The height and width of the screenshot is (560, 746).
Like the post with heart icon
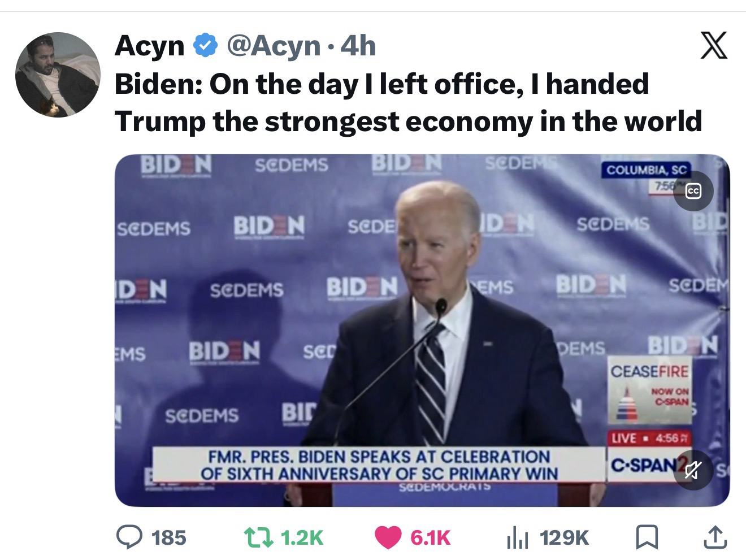(388, 537)
